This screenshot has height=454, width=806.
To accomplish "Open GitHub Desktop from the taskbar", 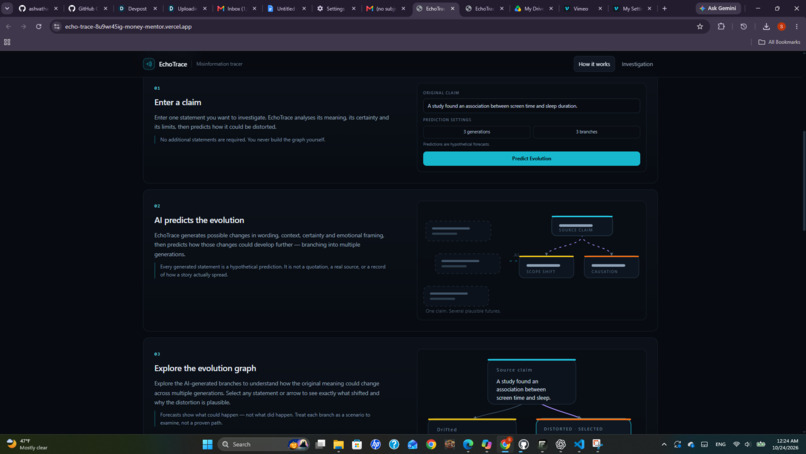I will 523,444.
